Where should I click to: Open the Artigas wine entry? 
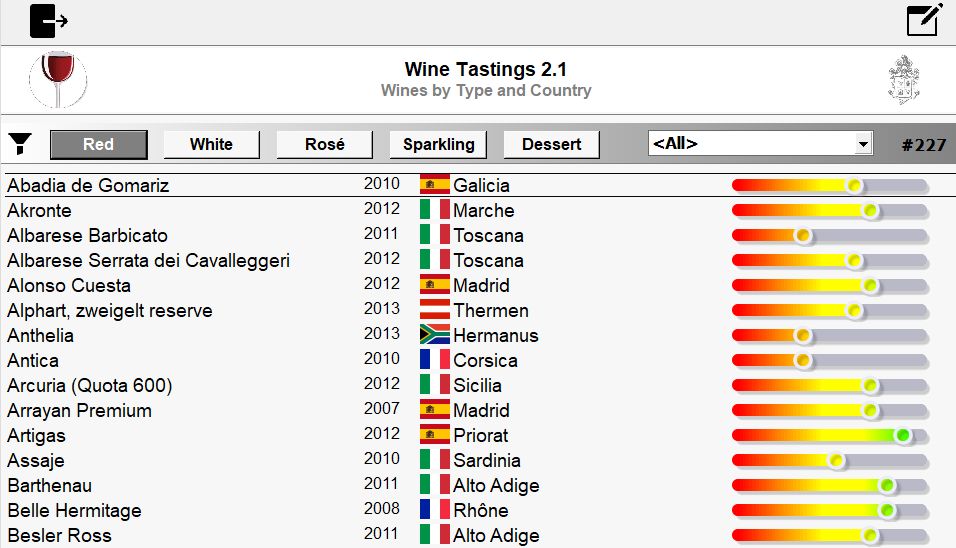[37, 435]
